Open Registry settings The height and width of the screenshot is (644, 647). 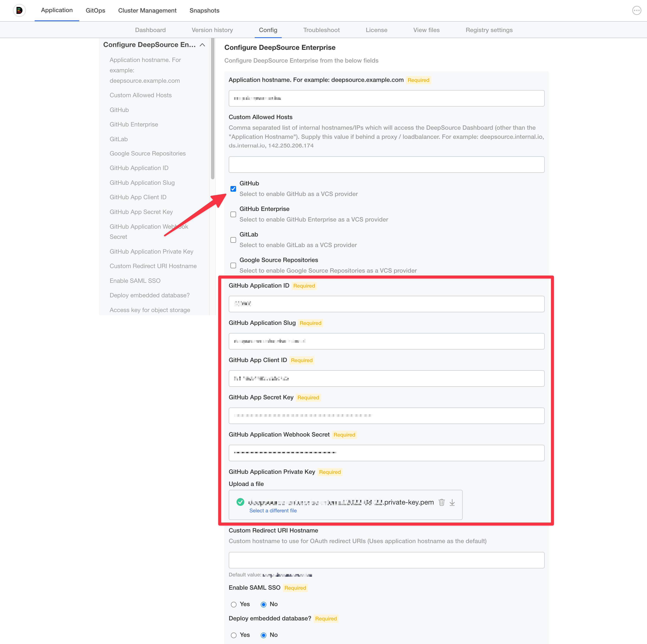coord(489,30)
